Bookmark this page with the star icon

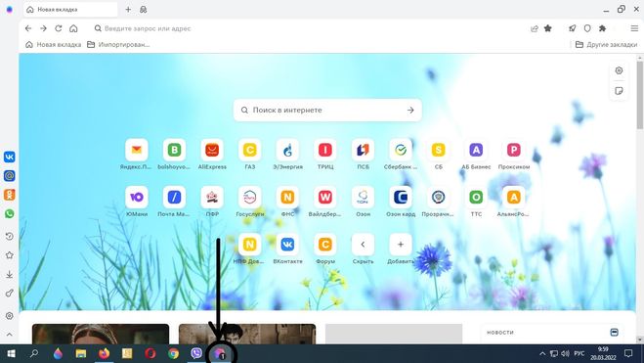548,28
